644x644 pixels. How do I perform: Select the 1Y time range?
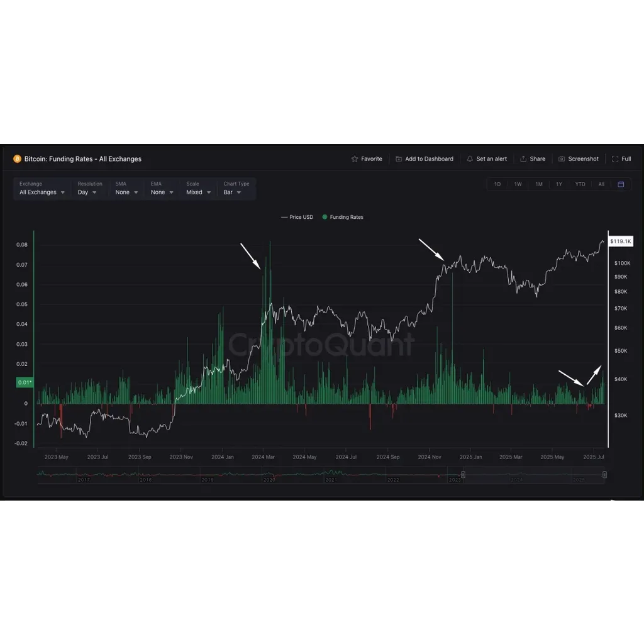558,184
